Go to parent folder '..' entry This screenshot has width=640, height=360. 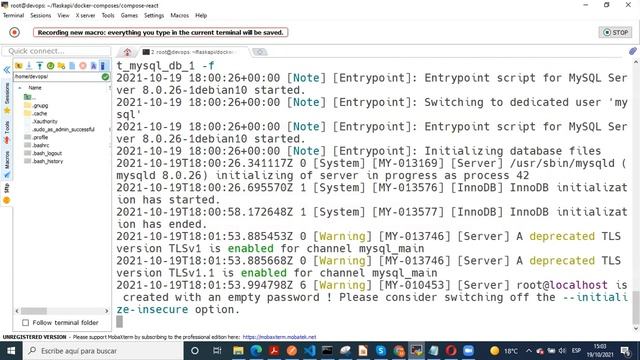pyautogui.click(x=29, y=97)
